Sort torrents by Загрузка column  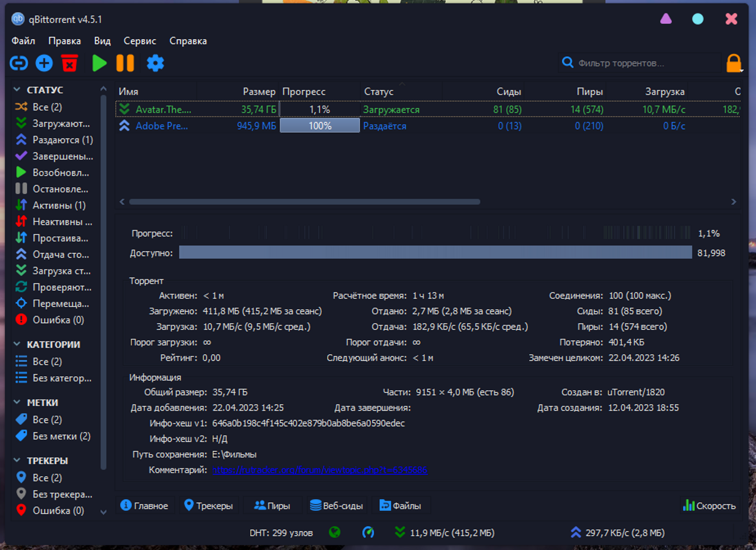647,91
